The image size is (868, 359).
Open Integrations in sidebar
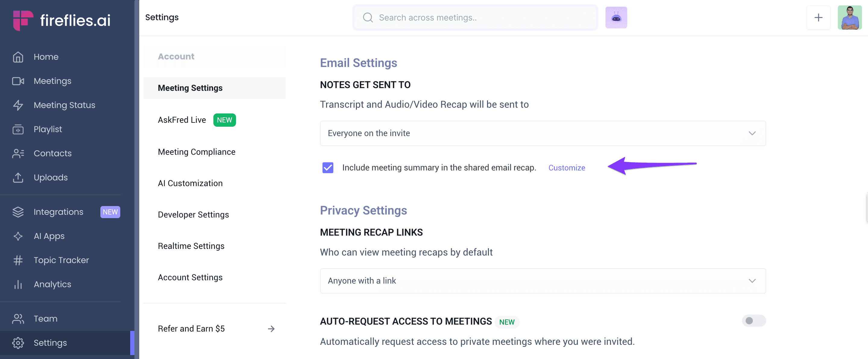(58, 212)
